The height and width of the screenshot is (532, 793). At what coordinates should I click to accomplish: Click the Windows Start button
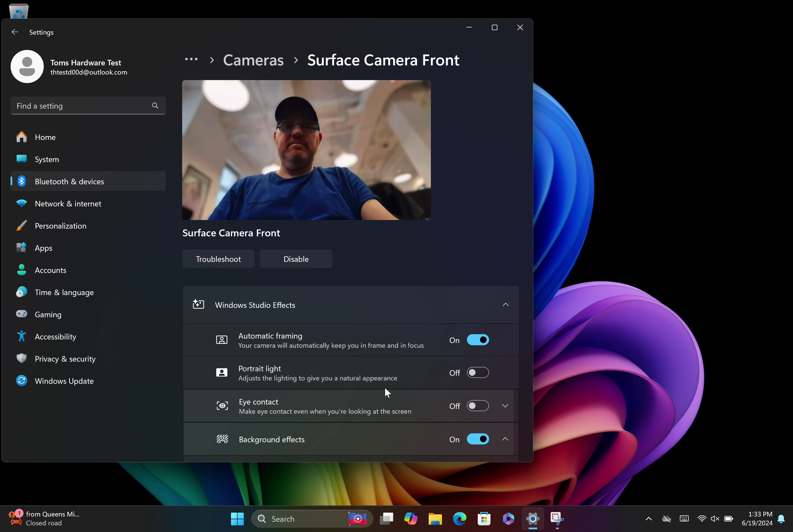237,518
